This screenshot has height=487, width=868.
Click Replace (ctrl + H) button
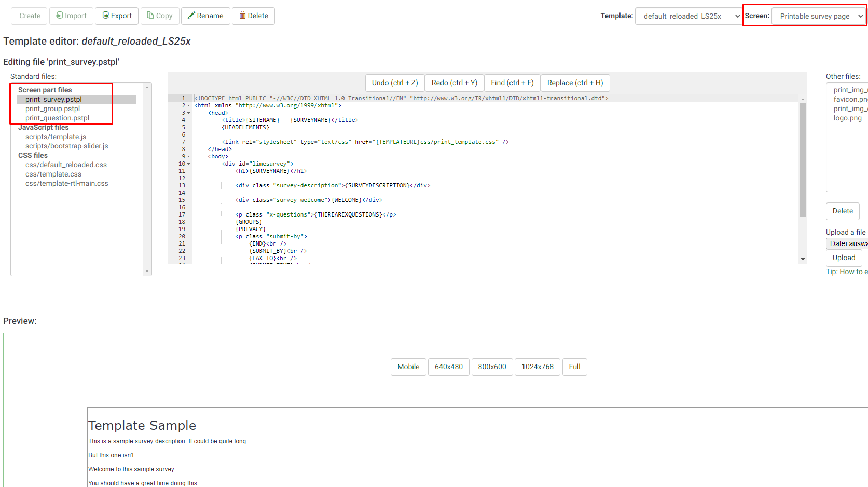pos(575,83)
